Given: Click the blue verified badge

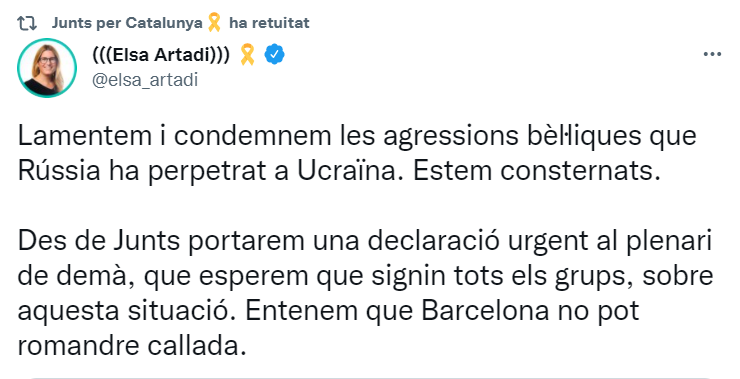Looking at the screenshot, I should (x=274, y=55).
